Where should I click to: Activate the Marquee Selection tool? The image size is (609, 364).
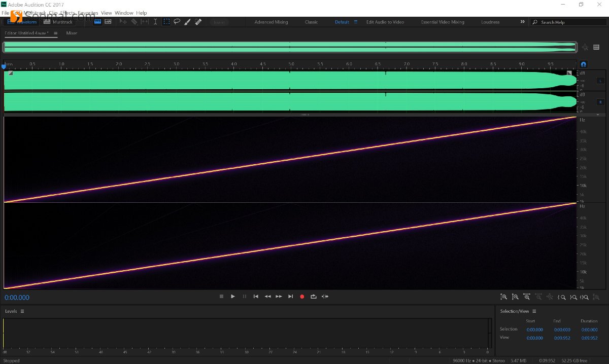click(x=166, y=22)
